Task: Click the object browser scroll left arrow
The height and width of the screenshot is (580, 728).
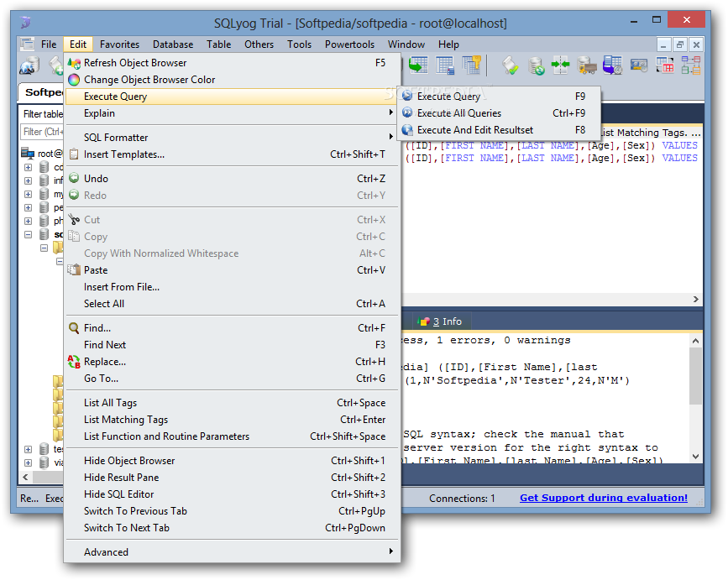Action: [x=25, y=477]
